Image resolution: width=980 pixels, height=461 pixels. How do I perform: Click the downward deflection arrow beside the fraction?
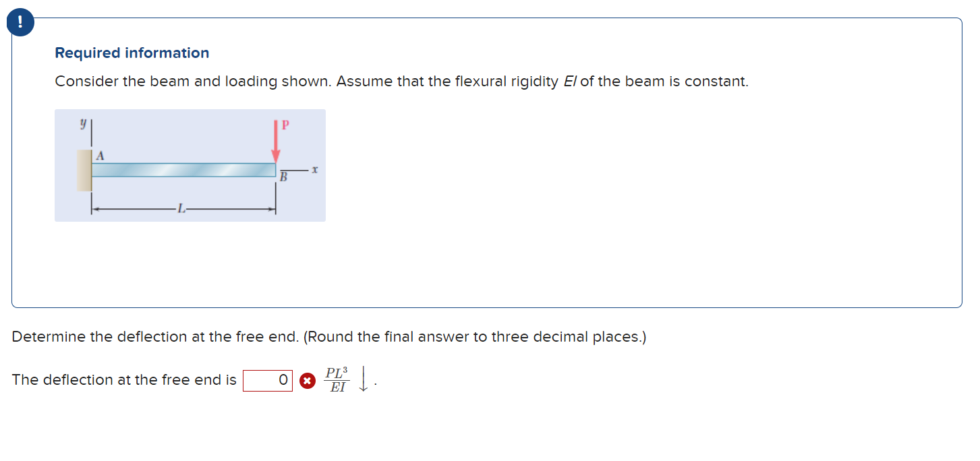364,379
